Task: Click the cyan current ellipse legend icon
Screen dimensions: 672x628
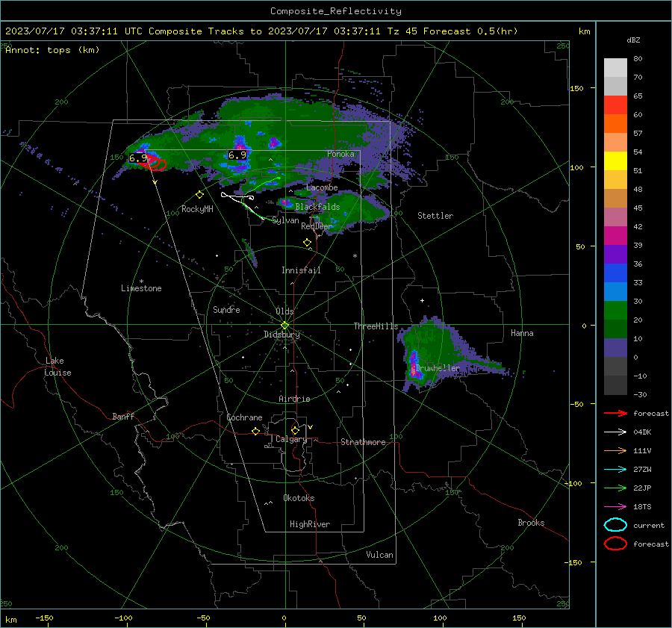Action: click(x=615, y=525)
